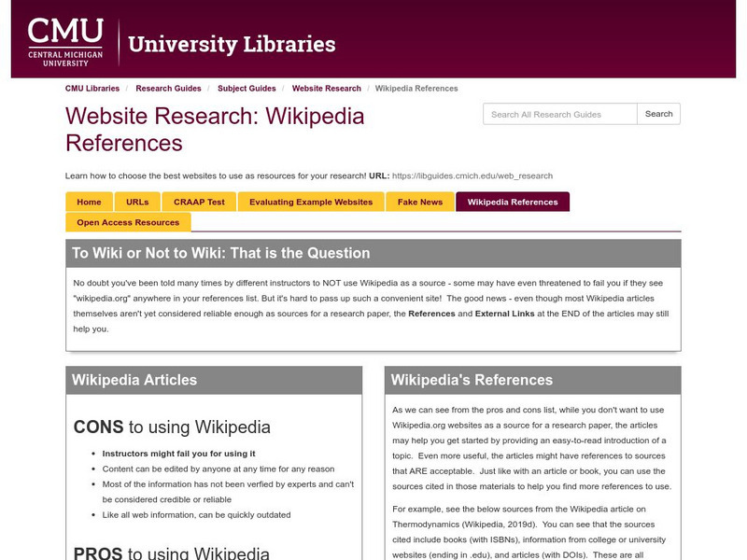This screenshot has height=560, width=747.
Task: Open the libguides.cmich.edu/web_research URL
Action: click(x=472, y=175)
